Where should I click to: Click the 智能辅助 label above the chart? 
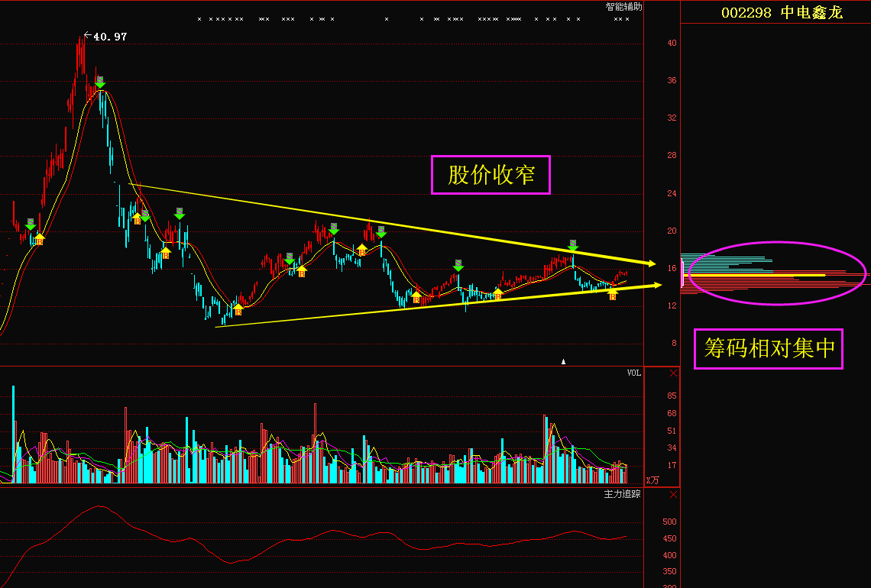[x=623, y=7]
